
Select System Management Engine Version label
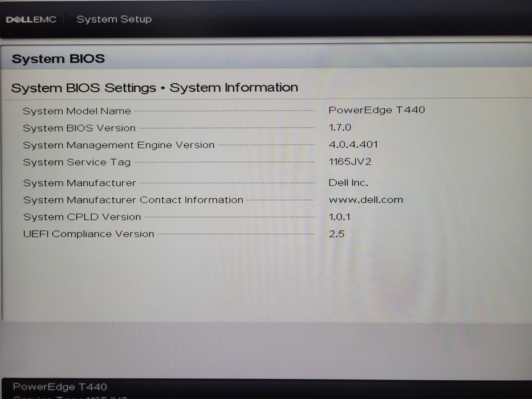point(119,145)
